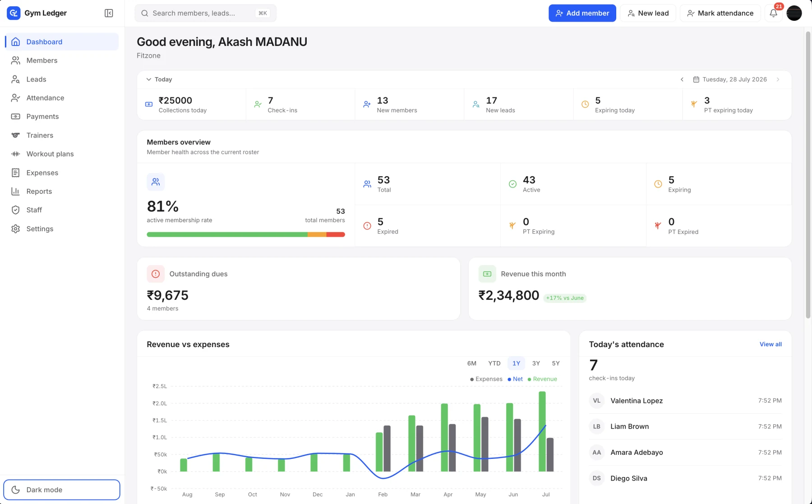Click the tall green July revenue bar
Image resolution: width=812 pixels, height=504 pixels.
pos(542,431)
